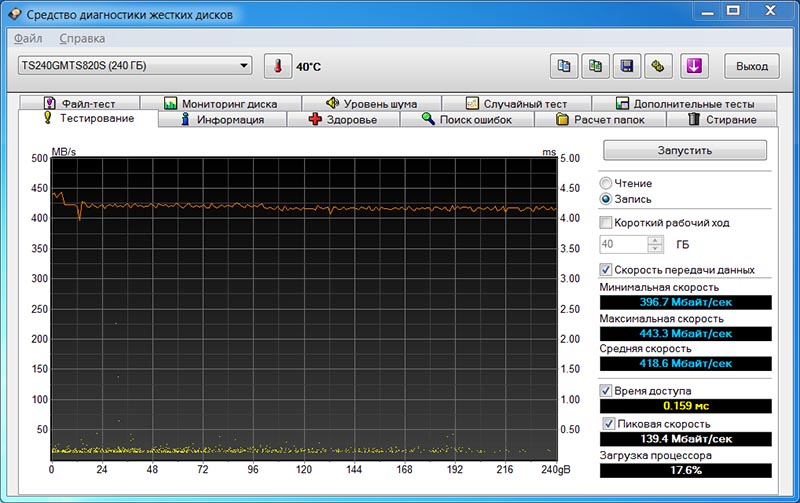
Task: Toggle the Время доступа checkbox
Action: click(606, 391)
